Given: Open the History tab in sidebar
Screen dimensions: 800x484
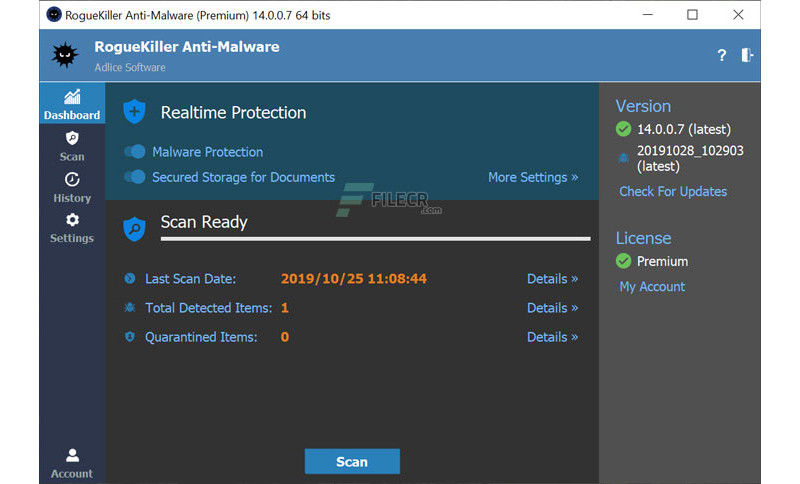Looking at the screenshot, I should (x=72, y=188).
